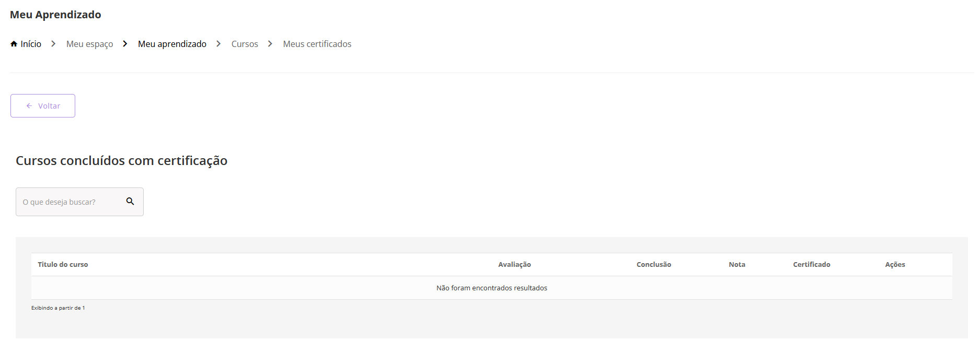Click the Ações column header
The image size is (980, 353).
(x=895, y=265)
